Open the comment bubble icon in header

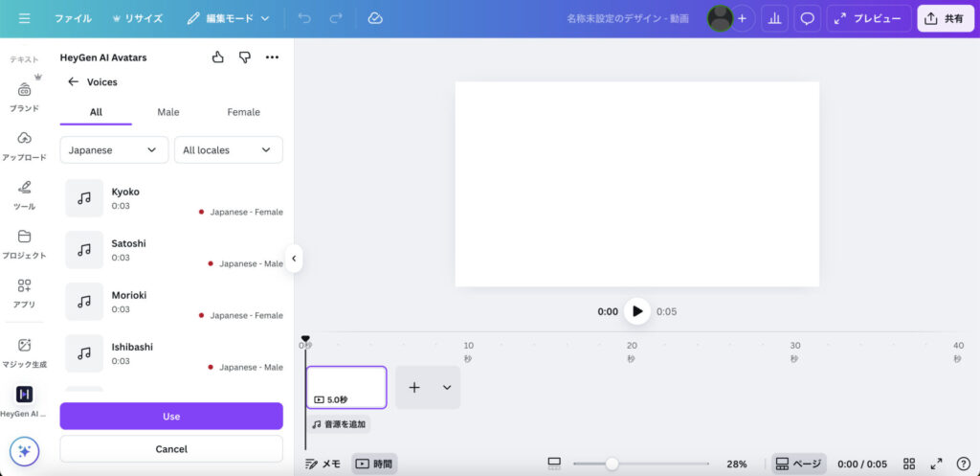click(x=808, y=18)
